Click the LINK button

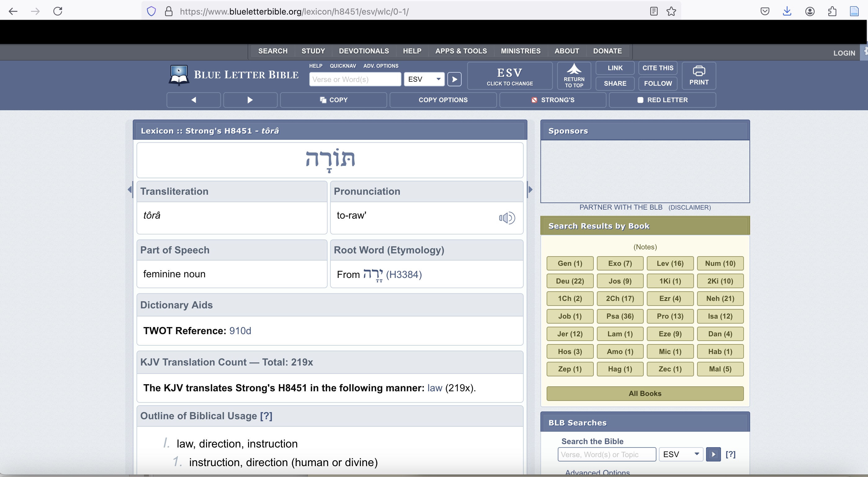coord(615,68)
